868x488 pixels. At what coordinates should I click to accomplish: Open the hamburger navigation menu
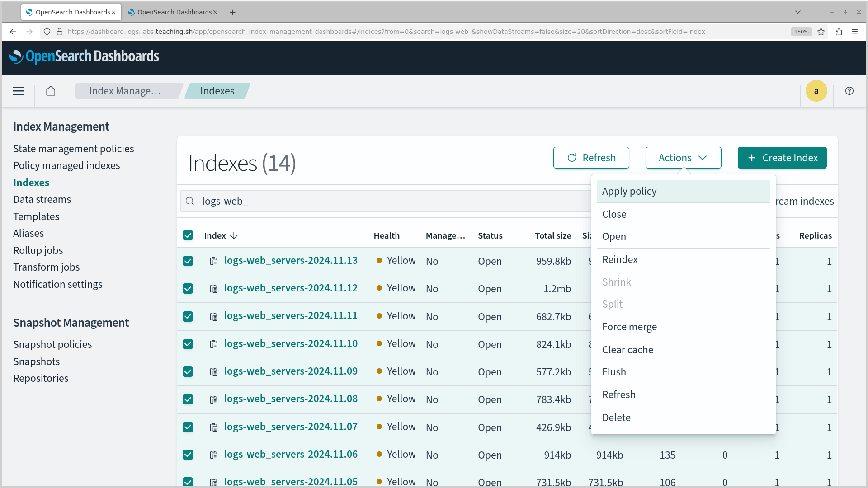pos(19,91)
